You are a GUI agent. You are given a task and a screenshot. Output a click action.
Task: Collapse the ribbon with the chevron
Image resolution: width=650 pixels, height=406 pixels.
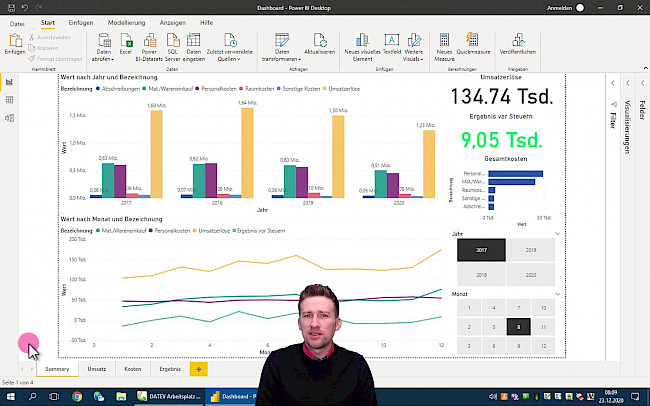645,68
